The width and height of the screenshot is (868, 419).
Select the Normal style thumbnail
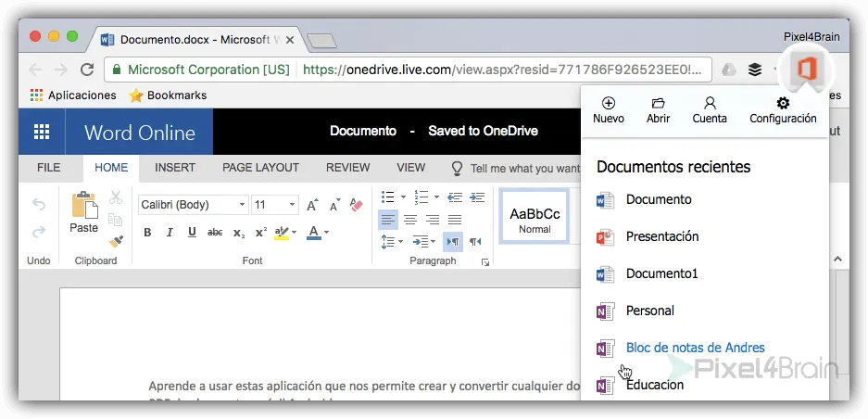[535, 216]
